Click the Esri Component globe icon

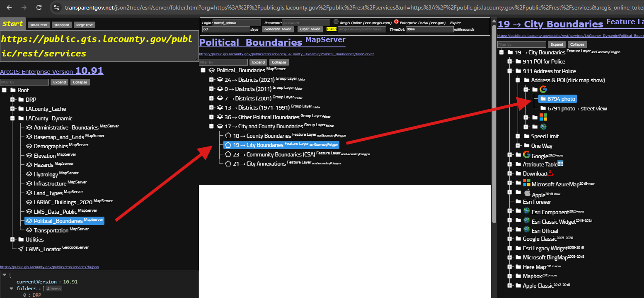pyautogui.click(x=527, y=211)
